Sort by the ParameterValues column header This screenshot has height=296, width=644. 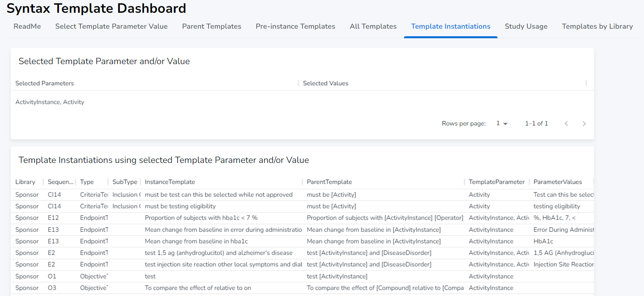(558, 182)
